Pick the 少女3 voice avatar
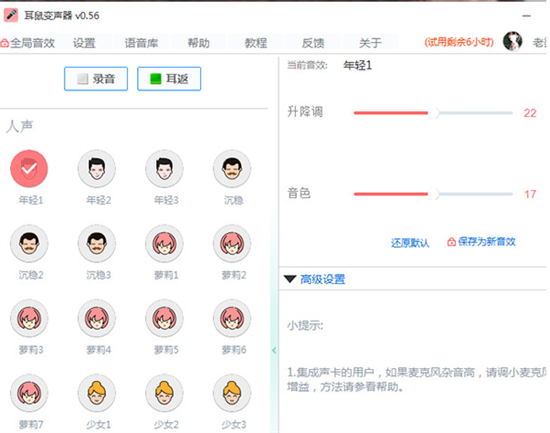 point(232,393)
